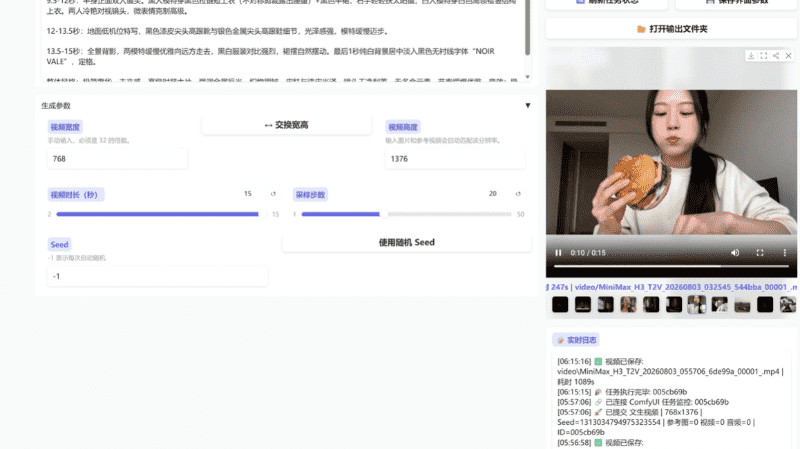Click log entry 已提交 文生视频 | 768x1376
The width and height of the screenshot is (800, 449).
click(656, 422)
